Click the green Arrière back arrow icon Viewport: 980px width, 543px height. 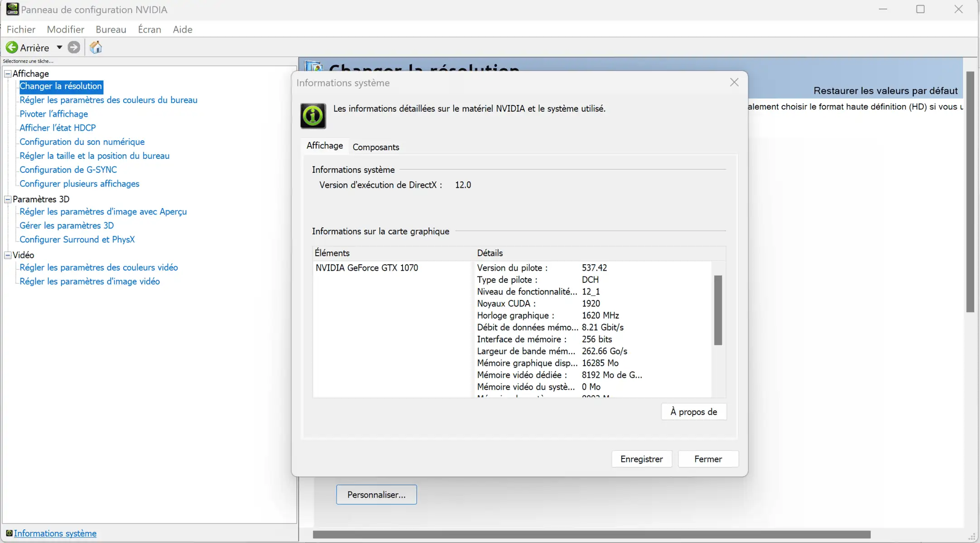point(12,48)
